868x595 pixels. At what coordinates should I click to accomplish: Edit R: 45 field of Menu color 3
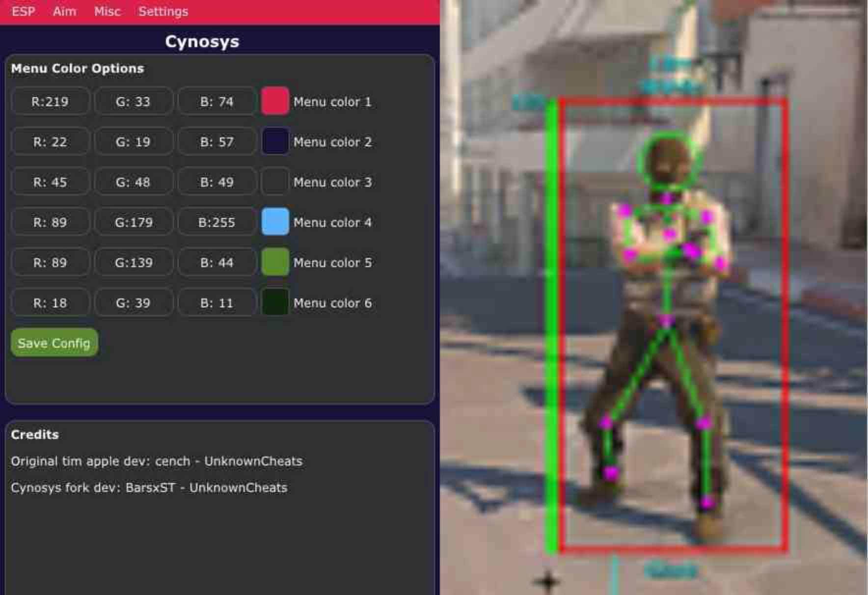click(50, 182)
